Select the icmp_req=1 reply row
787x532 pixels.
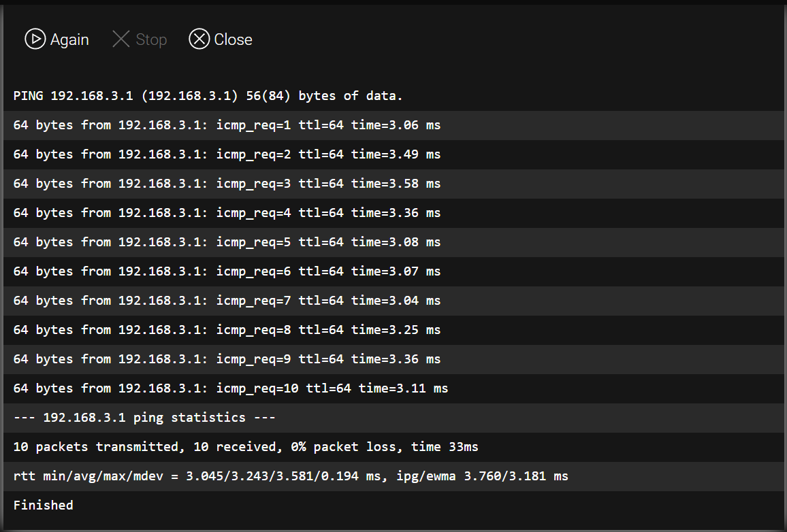394,125
